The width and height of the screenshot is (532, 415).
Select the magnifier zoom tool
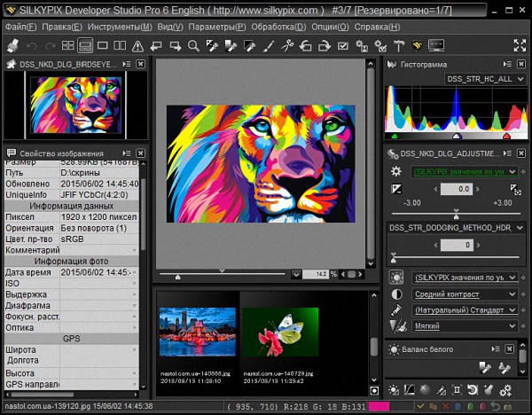tap(193, 46)
